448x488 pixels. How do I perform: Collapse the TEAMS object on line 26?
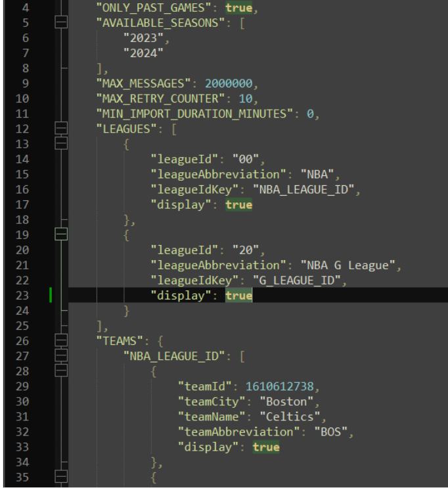61,340
